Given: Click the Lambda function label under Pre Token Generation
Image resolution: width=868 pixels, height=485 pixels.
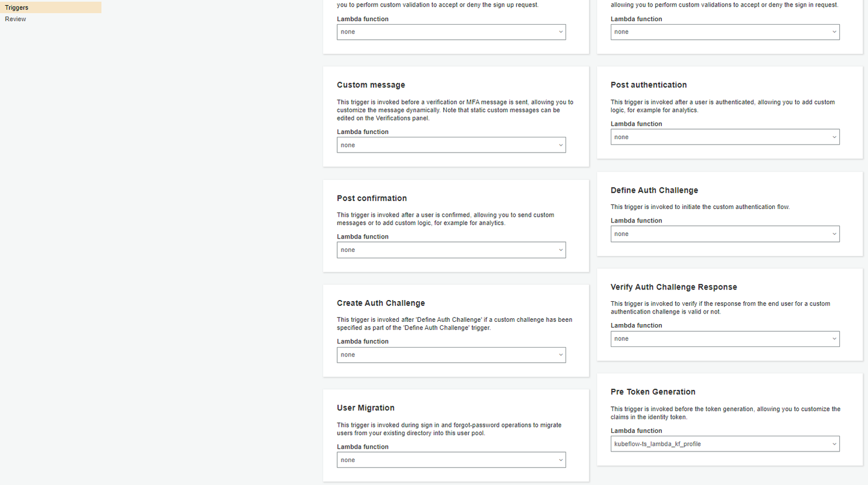Looking at the screenshot, I should 636,431.
